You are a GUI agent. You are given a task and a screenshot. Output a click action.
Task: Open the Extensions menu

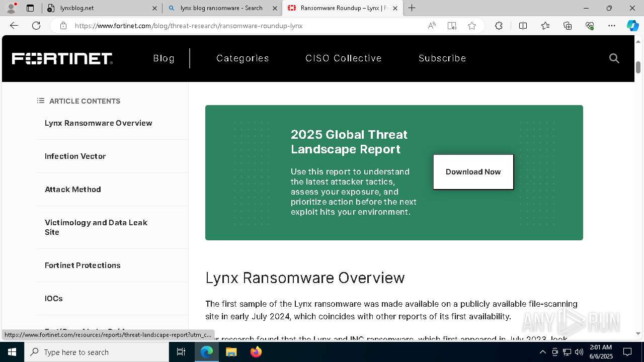pyautogui.click(x=499, y=26)
